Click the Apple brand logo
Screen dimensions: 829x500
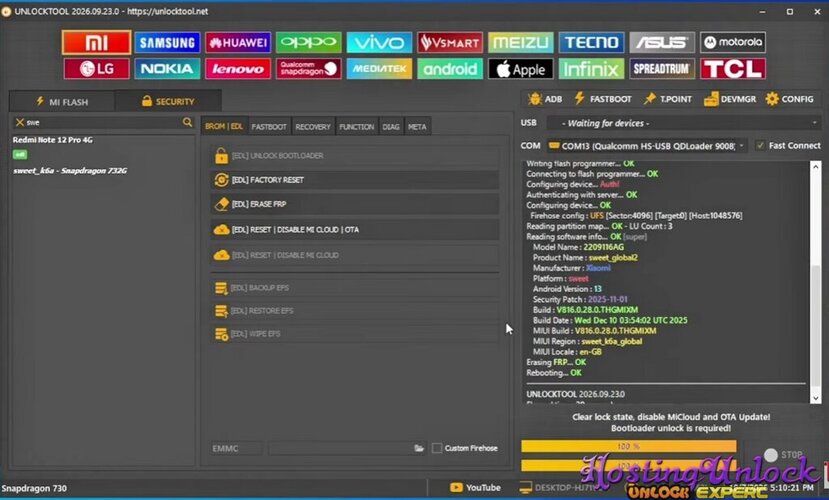click(521, 69)
